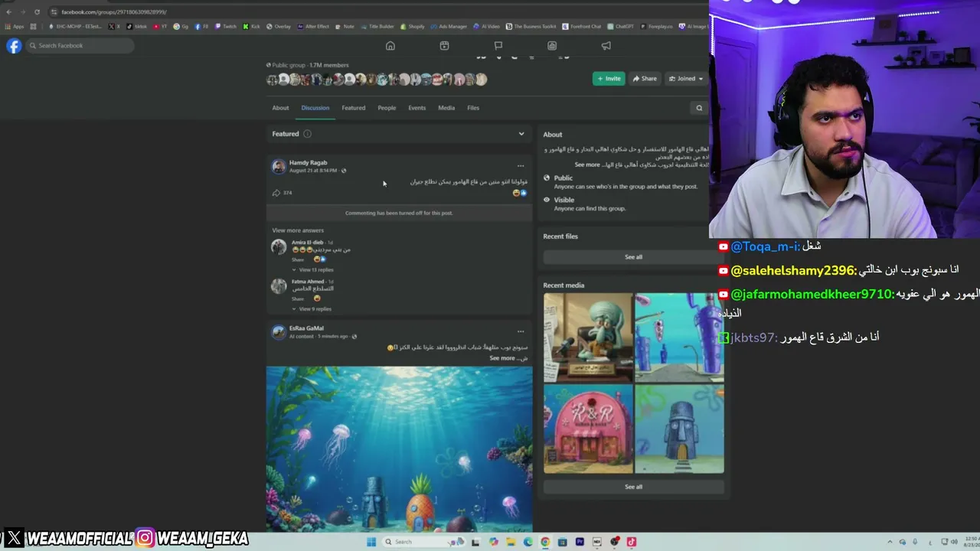Open Amira El-dieb's avatar
The width and height of the screenshot is (980, 551).
pos(279,246)
